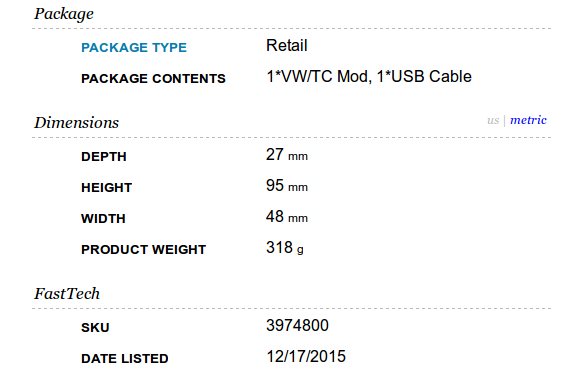Image resolution: width=570 pixels, height=379 pixels.
Task: Click the Dimensions section heading
Action: [x=76, y=122]
